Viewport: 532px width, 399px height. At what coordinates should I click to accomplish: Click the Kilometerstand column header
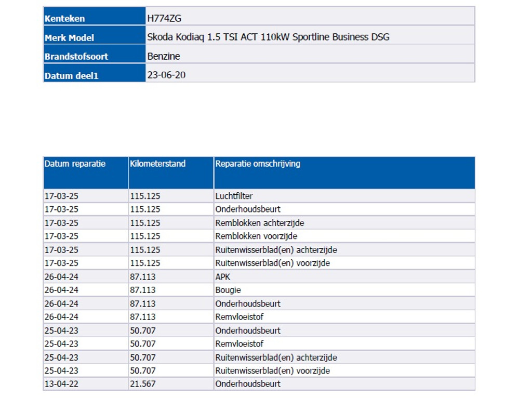click(x=158, y=164)
